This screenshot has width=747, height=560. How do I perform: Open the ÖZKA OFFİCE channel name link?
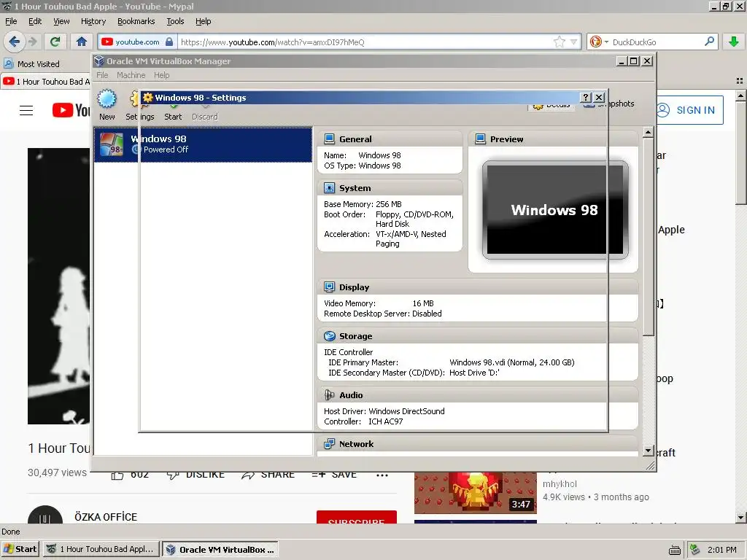tap(106, 517)
